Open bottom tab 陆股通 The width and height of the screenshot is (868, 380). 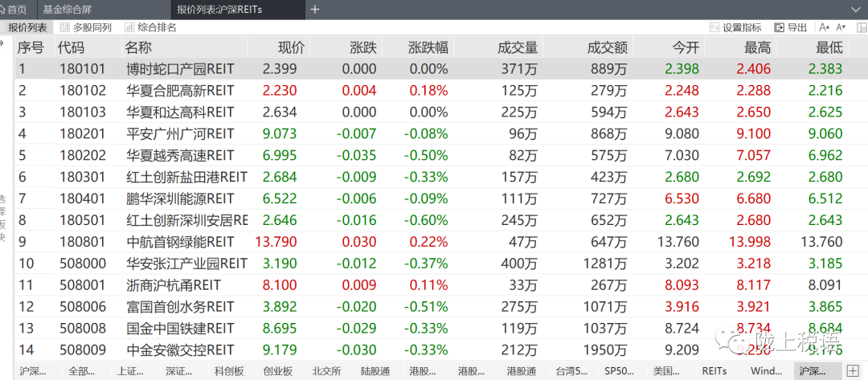[x=375, y=370]
